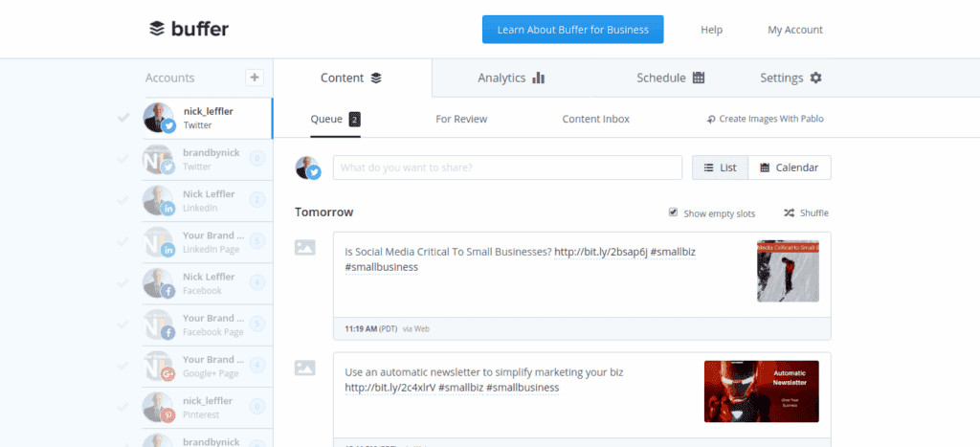Open the Content tab

click(351, 78)
